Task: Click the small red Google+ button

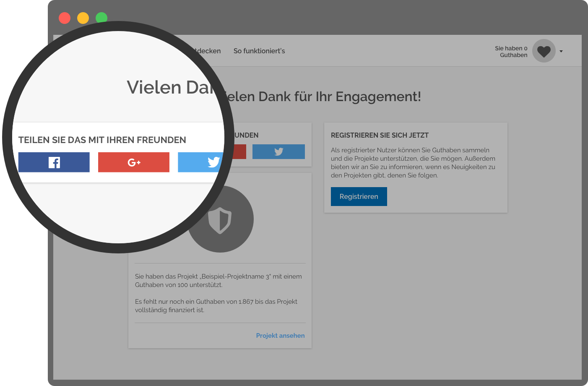Action: point(239,151)
